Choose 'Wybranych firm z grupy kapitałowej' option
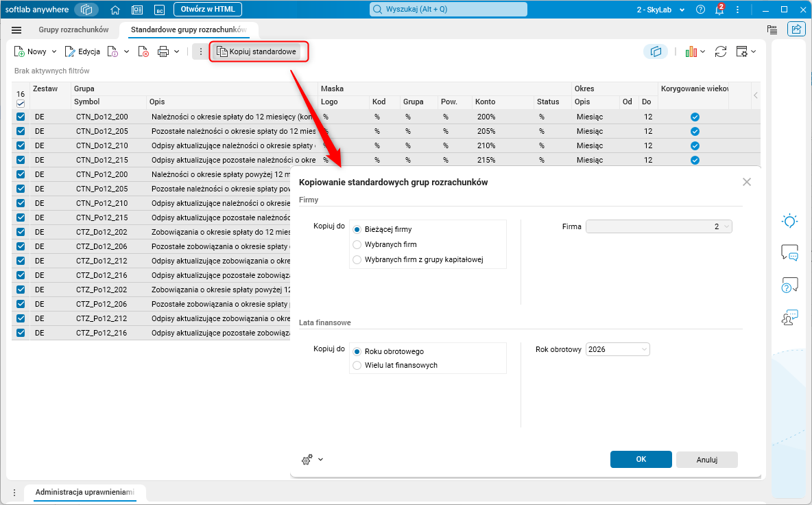The height and width of the screenshot is (505, 812). tap(357, 259)
